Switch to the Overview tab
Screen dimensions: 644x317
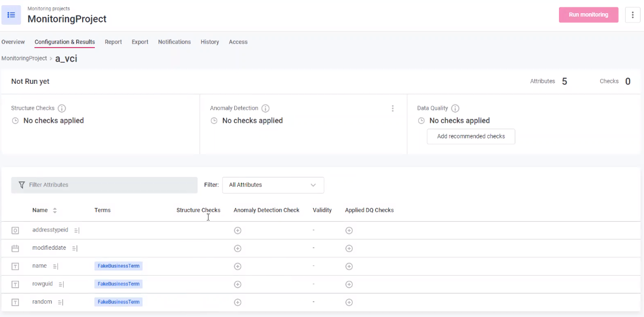(13, 42)
